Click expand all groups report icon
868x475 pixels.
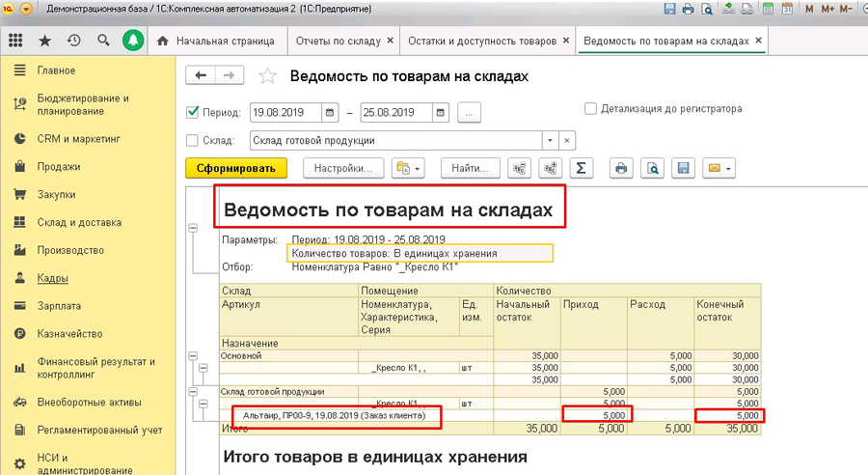551,169
